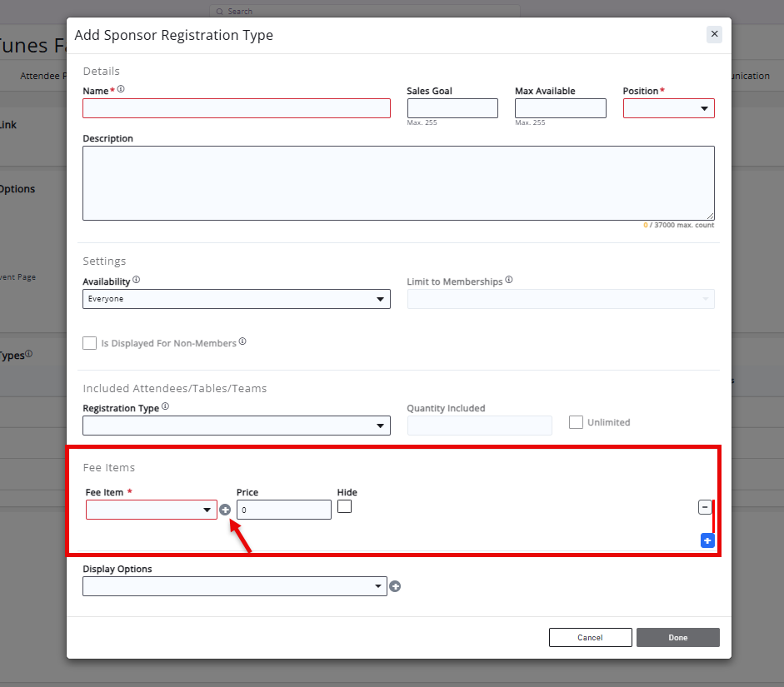Viewport: 784px width, 687px height.
Task: Close the Add Sponsor Registration Type dialog
Action: point(714,34)
